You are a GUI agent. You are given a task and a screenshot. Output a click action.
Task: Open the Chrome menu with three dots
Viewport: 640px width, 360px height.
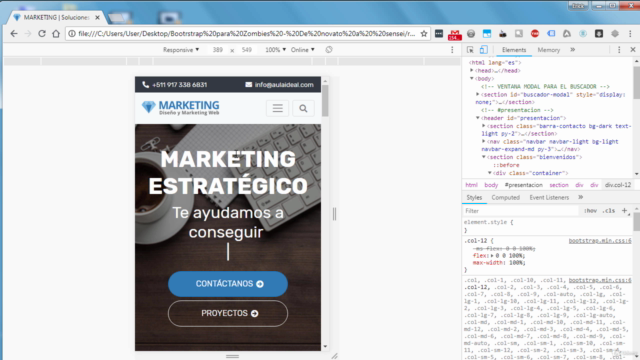click(631, 34)
